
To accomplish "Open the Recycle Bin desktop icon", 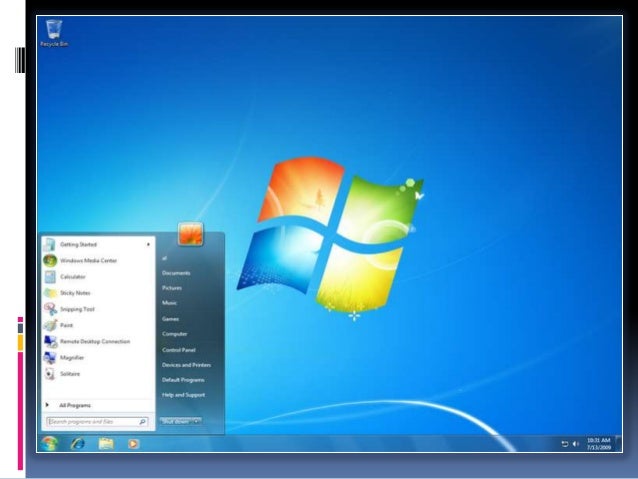I will click(54, 33).
